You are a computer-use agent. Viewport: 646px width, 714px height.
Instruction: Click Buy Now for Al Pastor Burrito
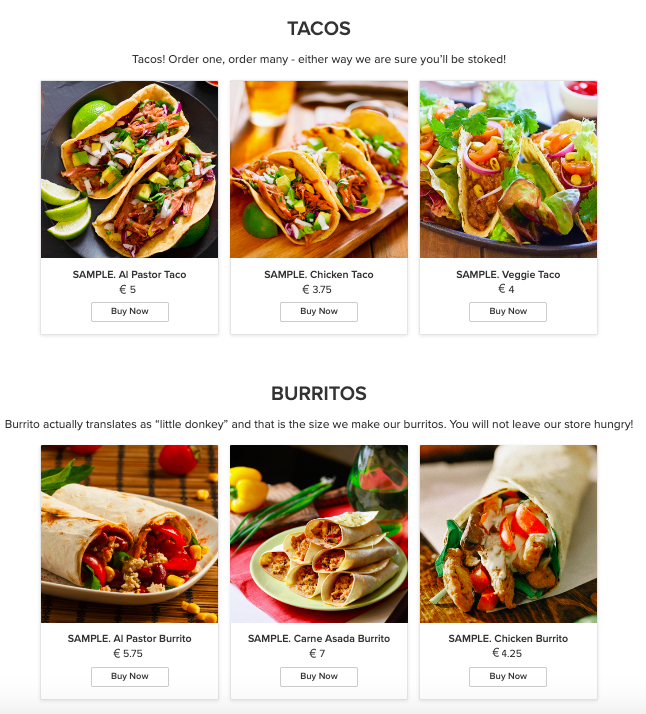[130, 677]
